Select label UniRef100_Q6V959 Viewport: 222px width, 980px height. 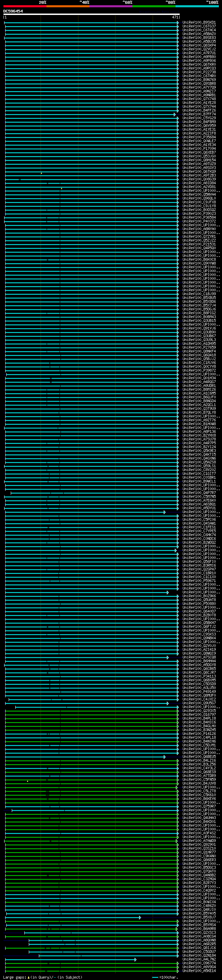tap(199, 125)
